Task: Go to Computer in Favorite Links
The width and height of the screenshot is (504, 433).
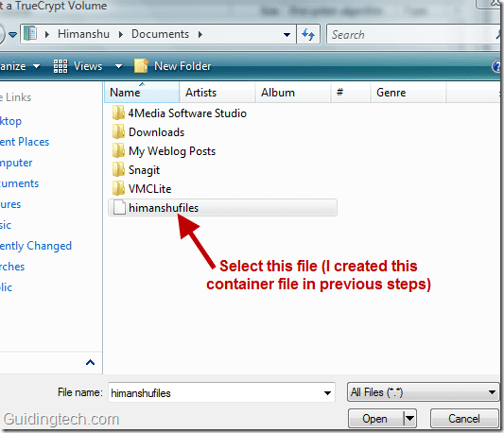Action: (x=16, y=163)
